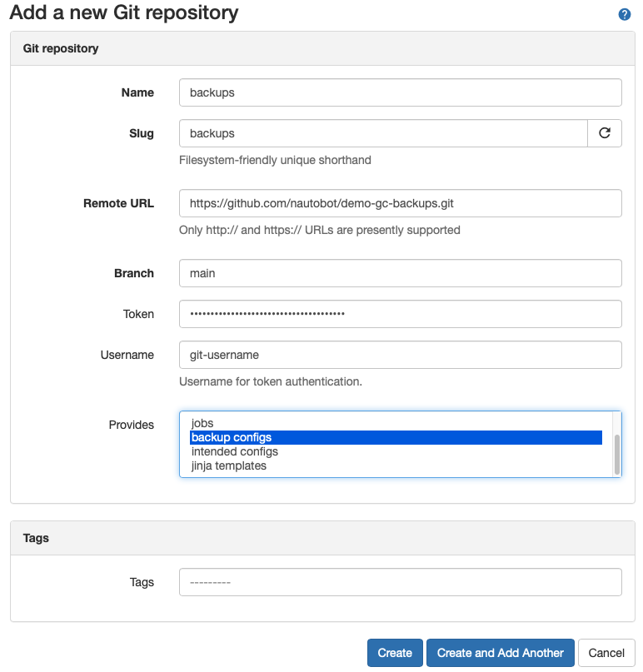643x672 pixels.
Task: Click the "Add a new Git repository" page title
Action: click(x=121, y=13)
